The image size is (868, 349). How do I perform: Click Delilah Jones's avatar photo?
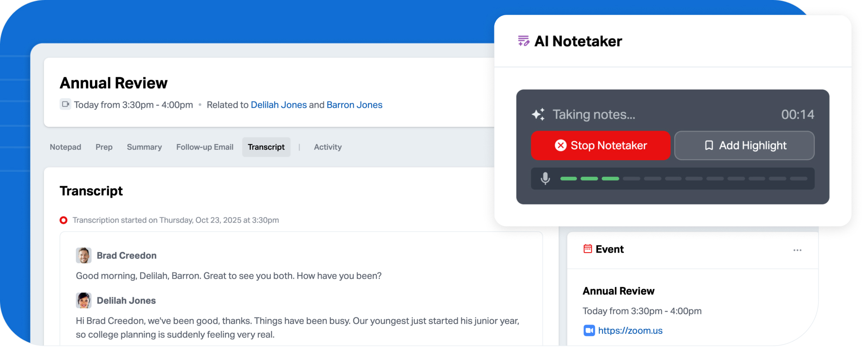[x=84, y=300]
